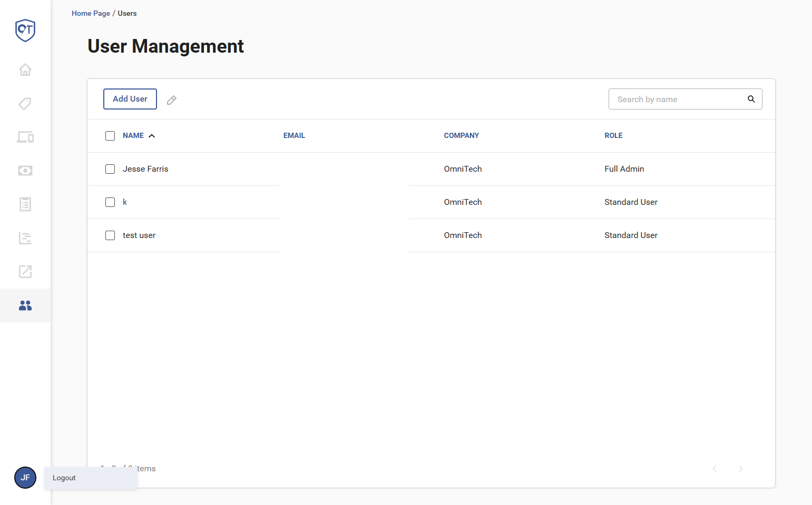812x505 pixels.
Task: Check the checkbox for user k
Action: (x=110, y=202)
